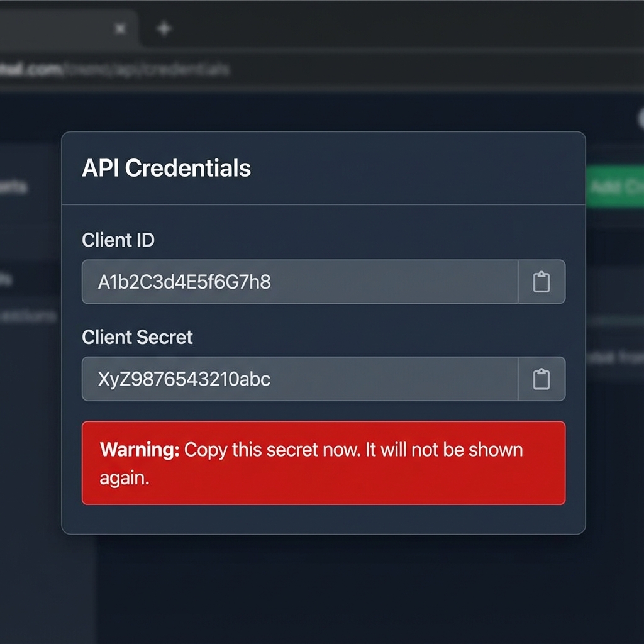Screen dimensions: 644x644
Task: Select the active browser tab
Action: [68, 29]
